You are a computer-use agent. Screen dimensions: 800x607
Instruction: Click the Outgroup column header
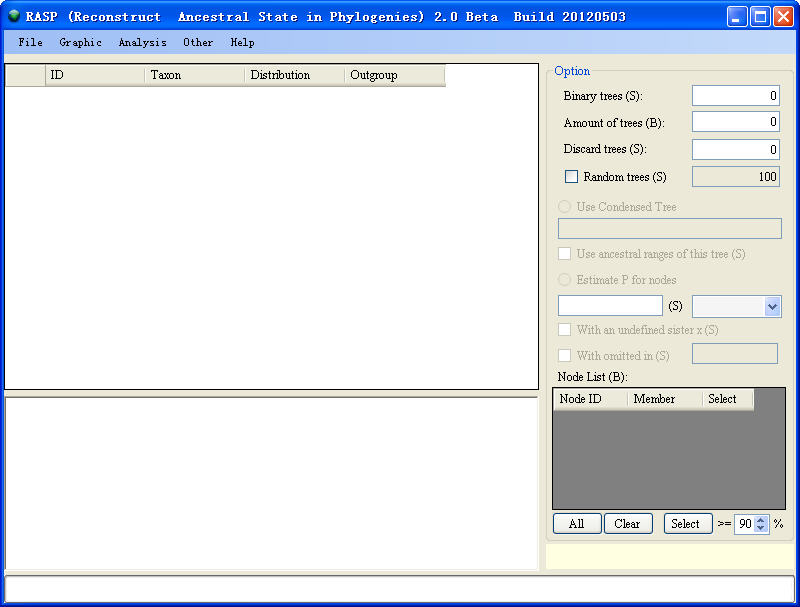pyautogui.click(x=395, y=75)
